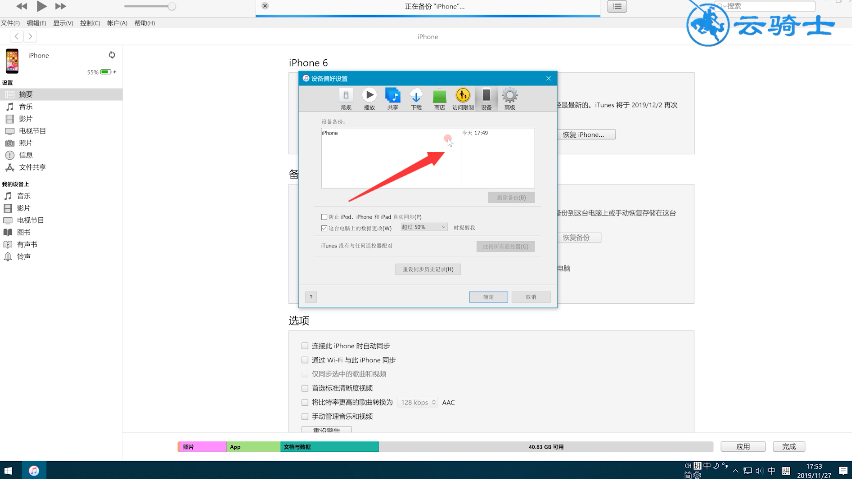Screen dimensions: 852x479
Task: Click the sync icon next to iPhone
Action: coord(112,55)
